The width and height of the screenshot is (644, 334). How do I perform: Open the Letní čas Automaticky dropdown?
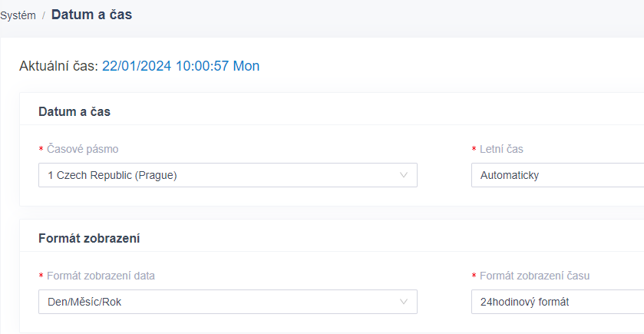558,175
